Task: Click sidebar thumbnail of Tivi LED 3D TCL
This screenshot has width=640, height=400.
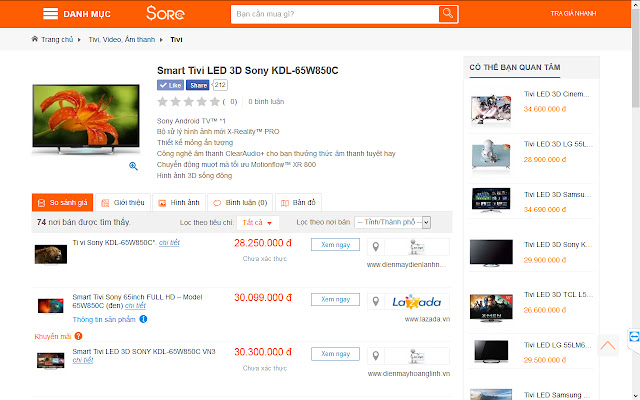Action: click(491, 307)
